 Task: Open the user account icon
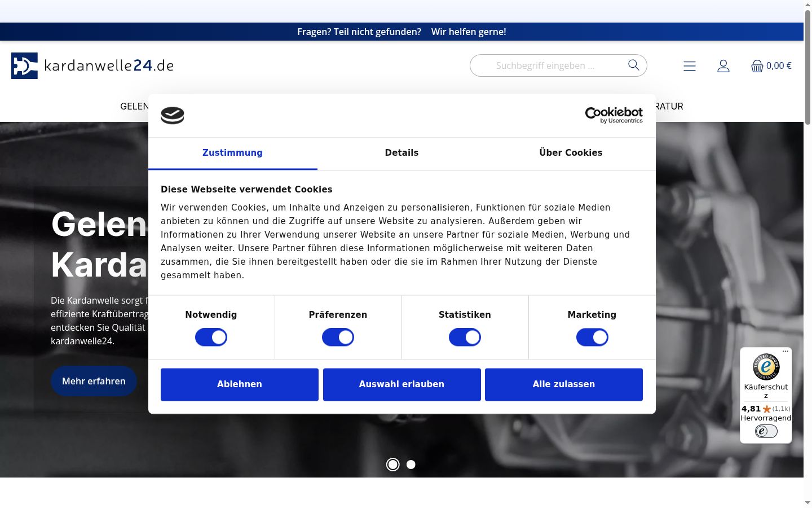point(723,66)
